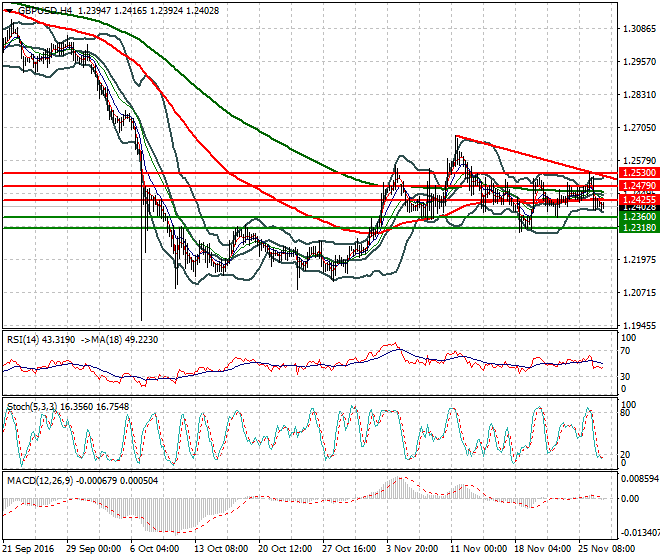Click the small triangle beside GBPUSD,H4

(x=9, y=11)
